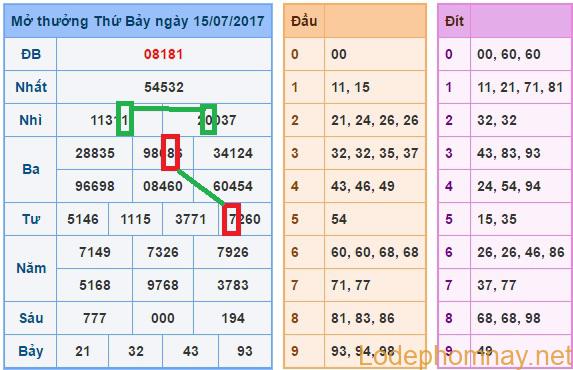The width and height of the screenshot is (573, 370).
Task: Click number 777 in Sáu row
Action: click(95, 318)
